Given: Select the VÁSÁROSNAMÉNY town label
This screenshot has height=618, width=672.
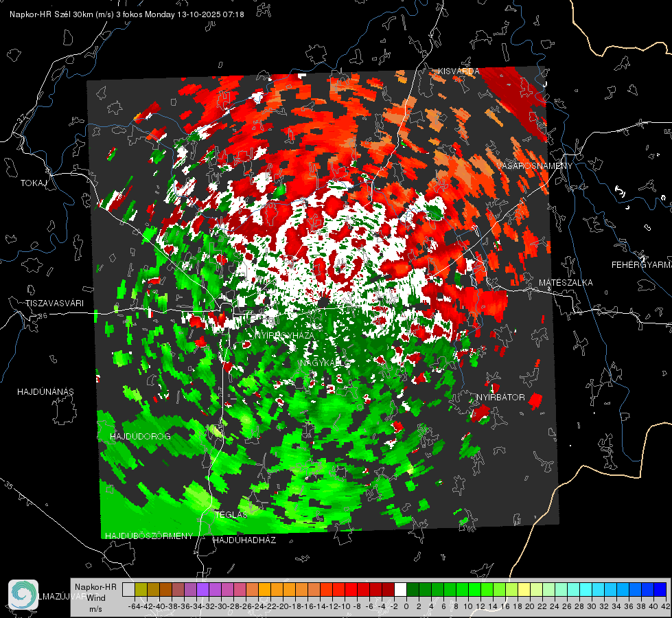Looking at the screenshot, I should 535,166.
